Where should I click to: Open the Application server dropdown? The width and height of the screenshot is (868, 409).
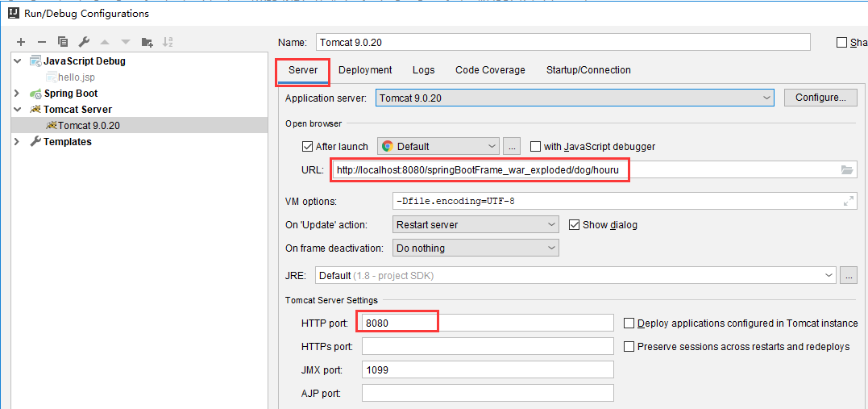(x=575, y=98)
